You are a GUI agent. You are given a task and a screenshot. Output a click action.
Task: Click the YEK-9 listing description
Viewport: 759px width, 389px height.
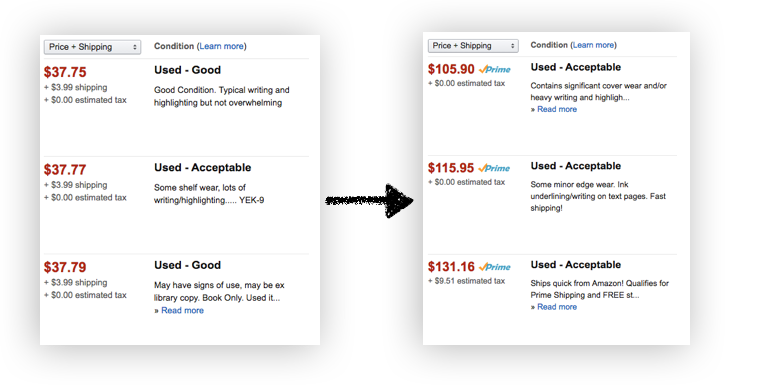click(x=209, y=194)
